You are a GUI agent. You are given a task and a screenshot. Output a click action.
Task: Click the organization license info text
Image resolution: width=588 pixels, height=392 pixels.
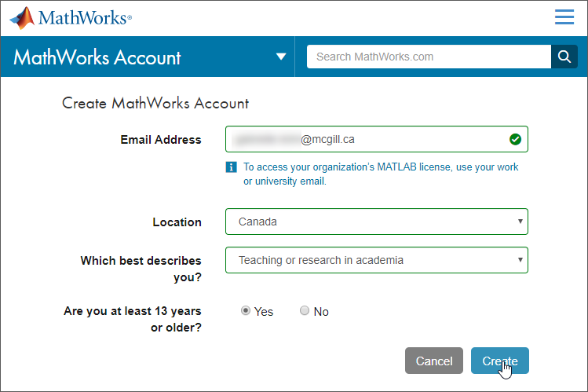[x=381, y=174]
